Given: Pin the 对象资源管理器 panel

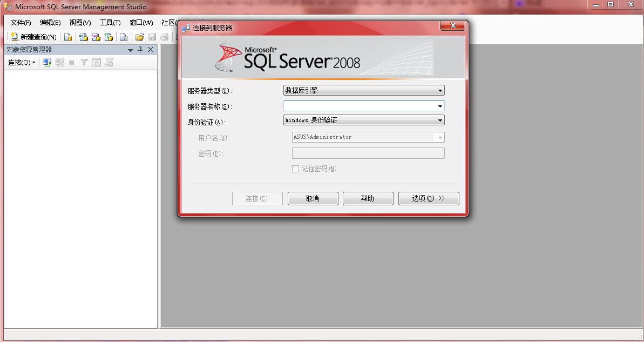Looking at the screenshot, I should (x=140, y=49).
